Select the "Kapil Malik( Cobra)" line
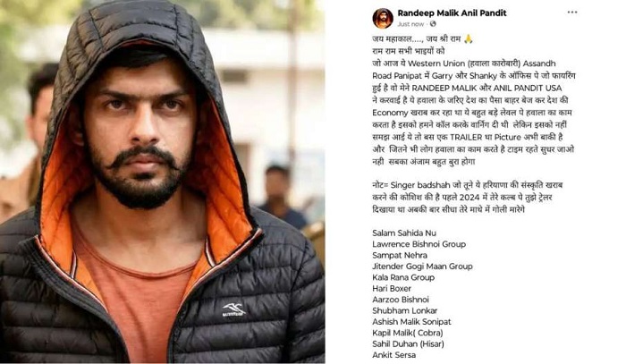The height and width of the screenshot is (364, 626). 408,333
